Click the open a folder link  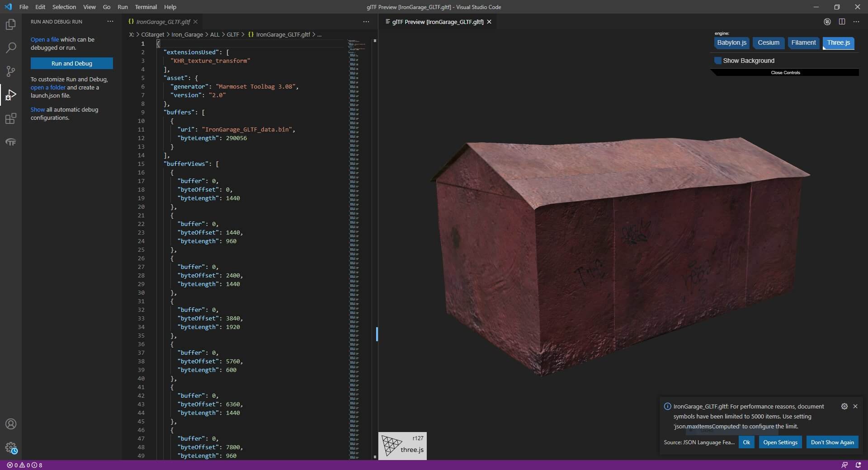[x=48, y=87]
